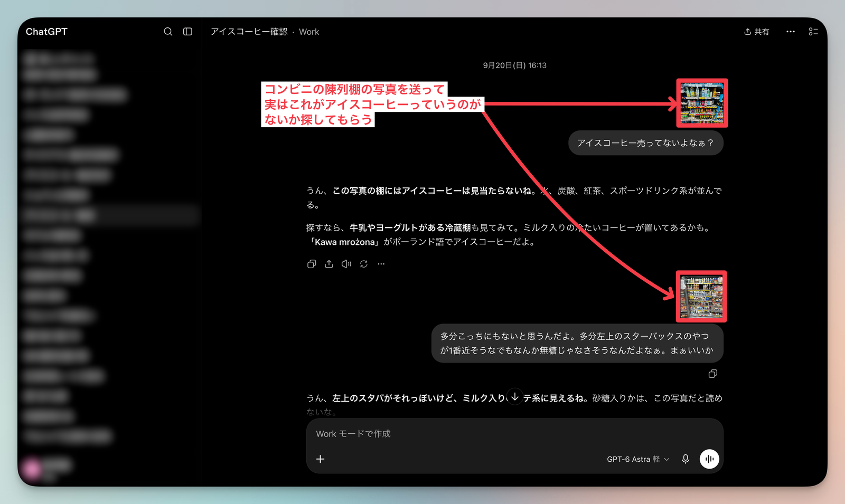Image resolution: width=845 pixels, height=504 pixels.
Task: Copy the first assistant response
Action: (x=312, y=264)
